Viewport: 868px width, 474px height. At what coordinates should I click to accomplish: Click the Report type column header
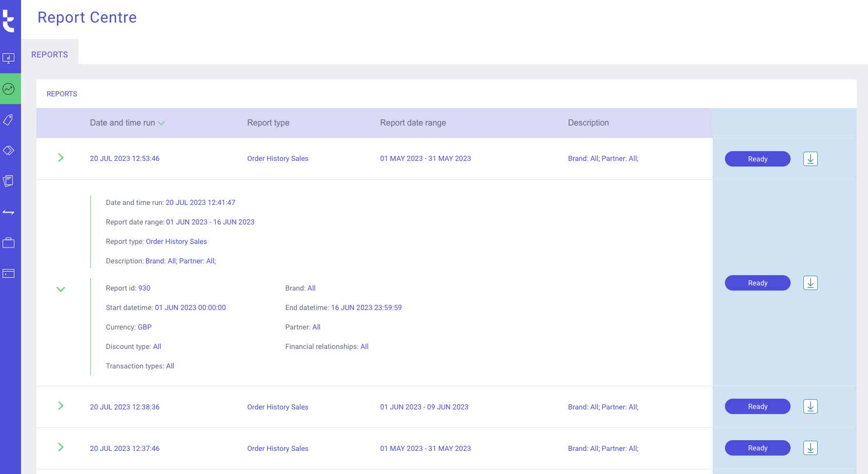coord(268,123)
